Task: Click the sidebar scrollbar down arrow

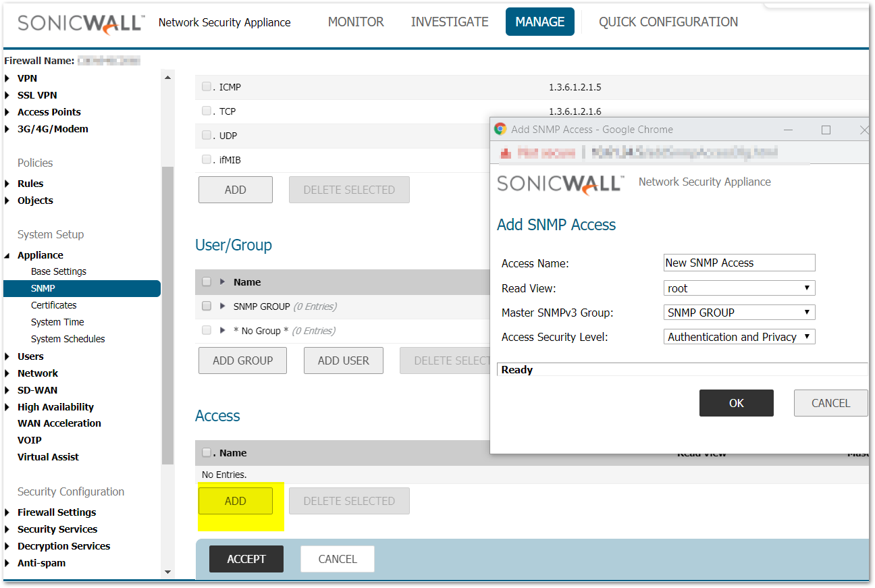Action: (x=168, y=572)
